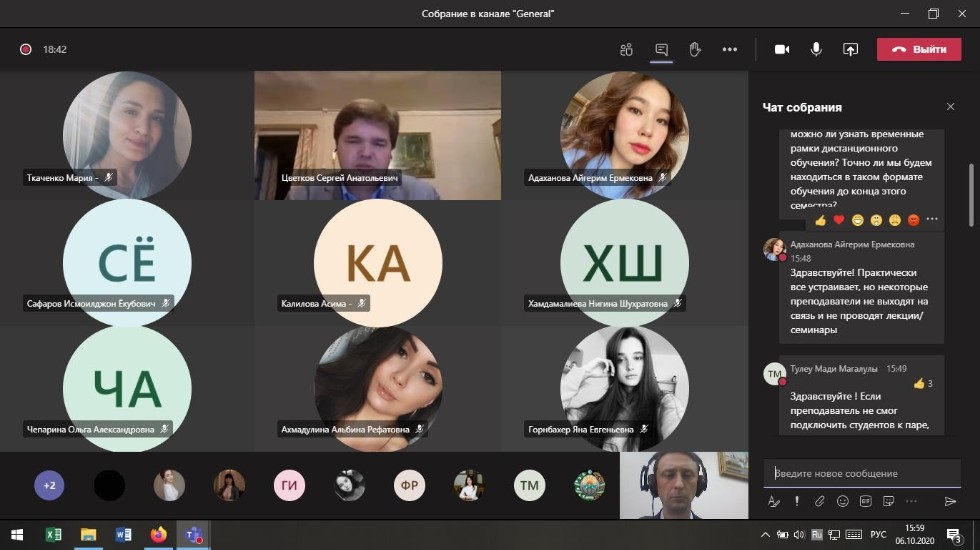Click the new message input field
The width and height of the screenshot is (980, 550).
click(x=860, y=473)
